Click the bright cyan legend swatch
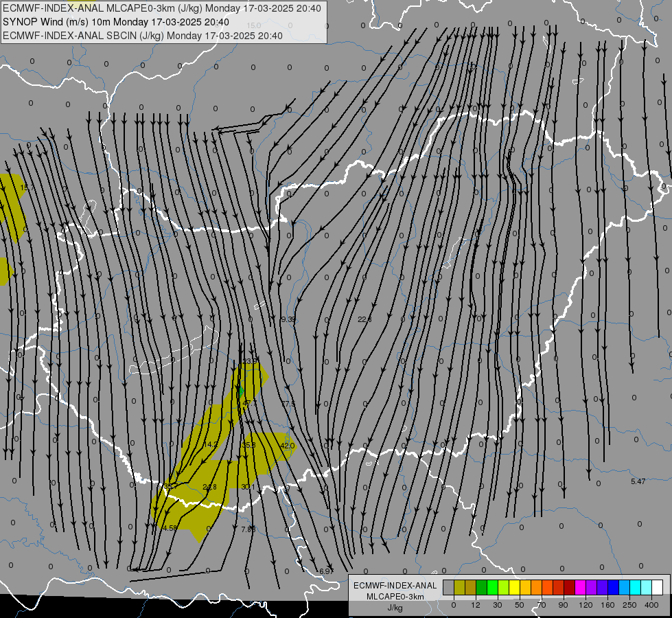The height and width of the screenshot is (618, 672). [636, 587]
